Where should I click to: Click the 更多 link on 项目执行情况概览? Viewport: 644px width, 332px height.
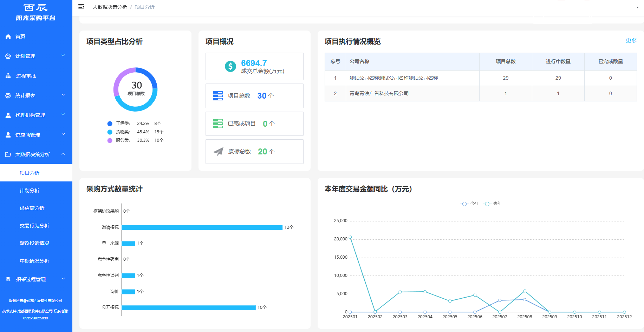point(631,40)
